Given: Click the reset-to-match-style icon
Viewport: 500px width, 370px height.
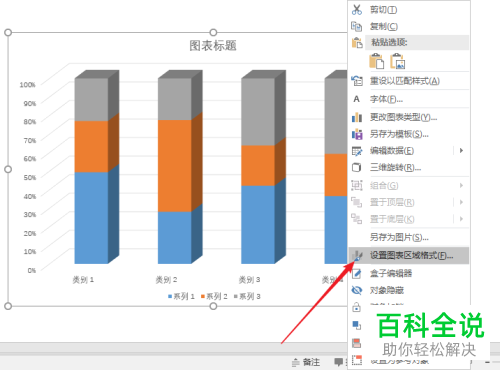Looking at the screenshot, I should pyautogui.click(x=357, y=81).
